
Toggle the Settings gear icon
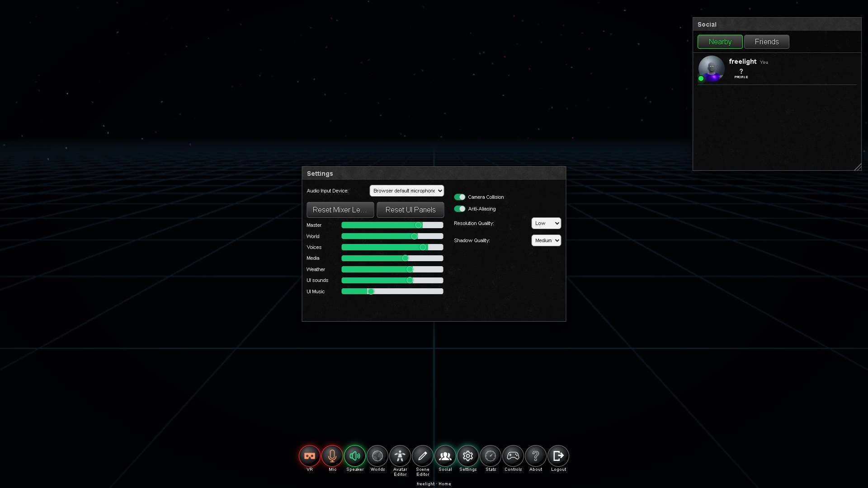(x=468, y=456)
